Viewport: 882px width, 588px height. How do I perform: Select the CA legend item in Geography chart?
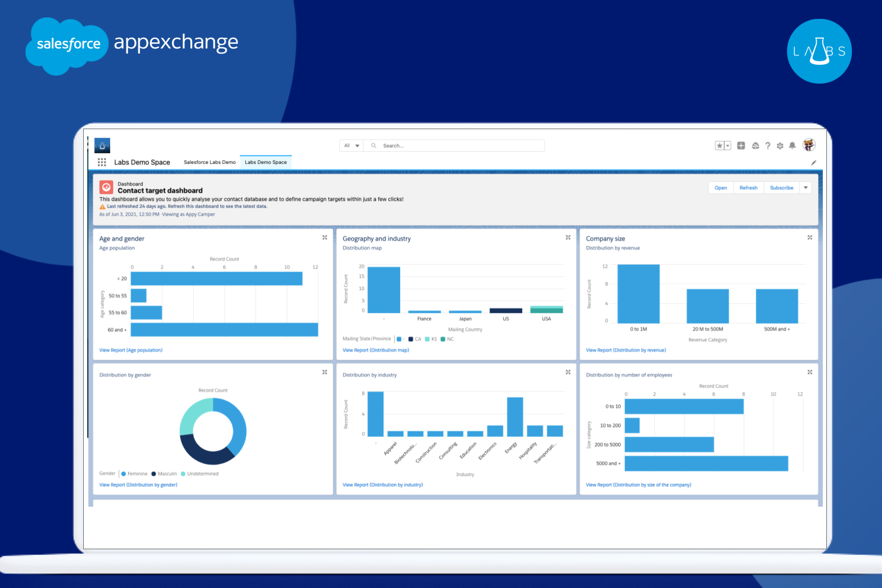click(x=415, y=338)
